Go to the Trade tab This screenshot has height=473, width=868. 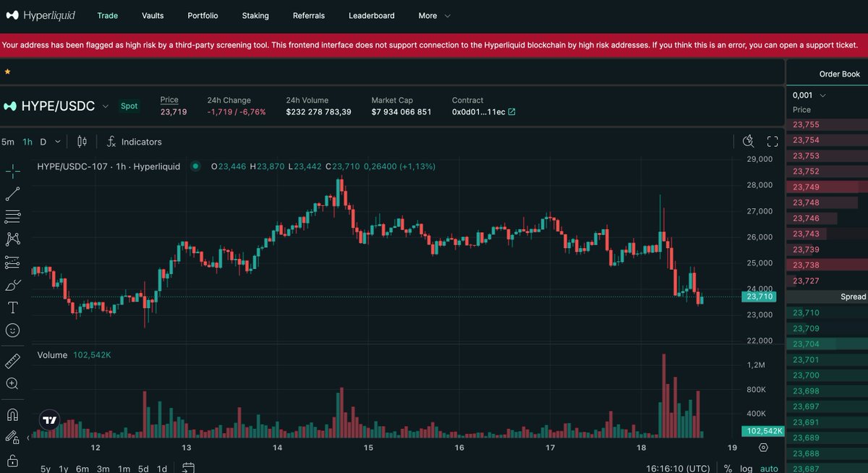[x=108, y=15]
